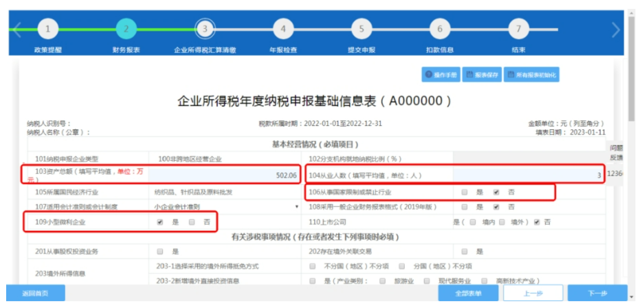
Task: Click the 所有报表初始化 button
Action: [531, 75]
